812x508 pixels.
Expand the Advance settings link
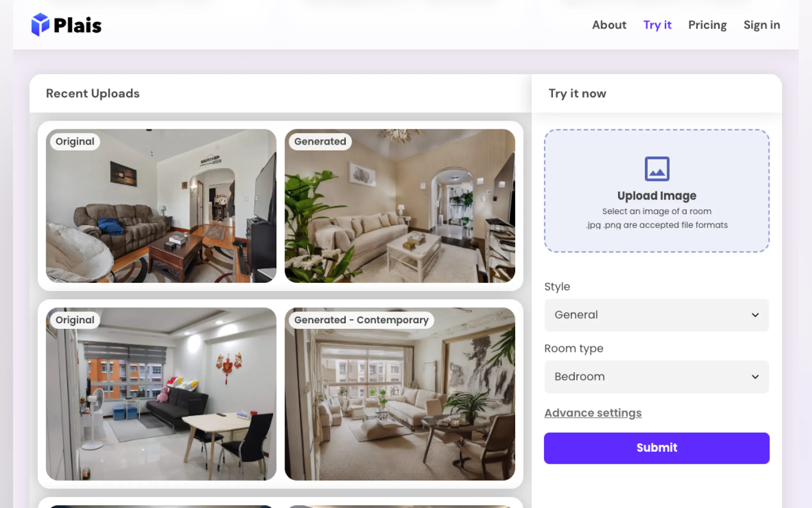(x=592, y=413)
